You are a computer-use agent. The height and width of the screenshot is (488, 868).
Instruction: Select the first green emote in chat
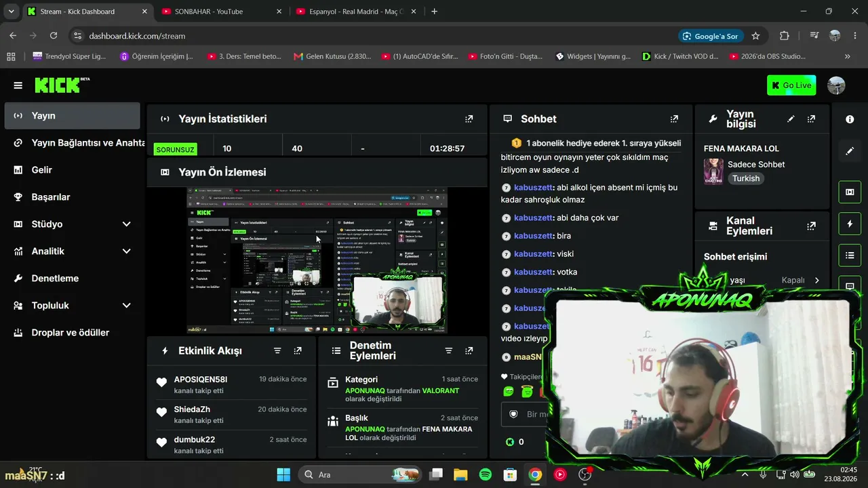pos(509,391)
